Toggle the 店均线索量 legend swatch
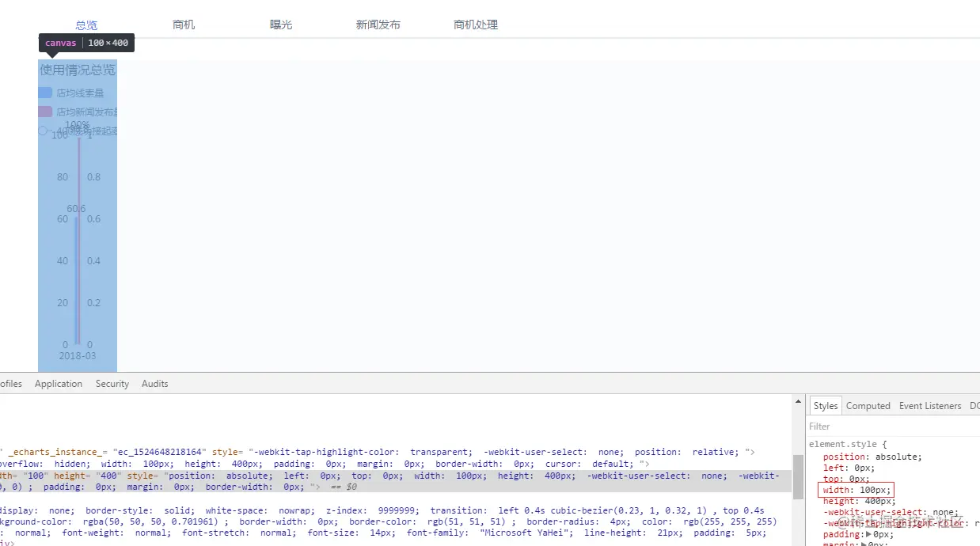 point(45,93)
